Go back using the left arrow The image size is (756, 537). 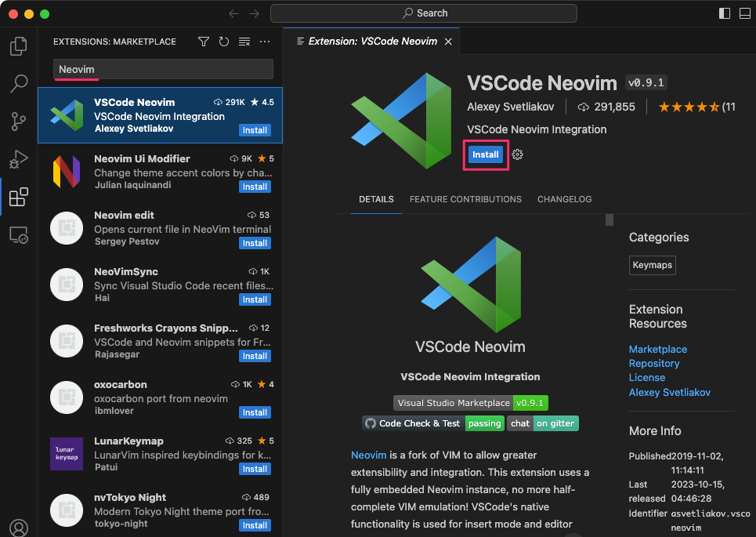(233, 13)
